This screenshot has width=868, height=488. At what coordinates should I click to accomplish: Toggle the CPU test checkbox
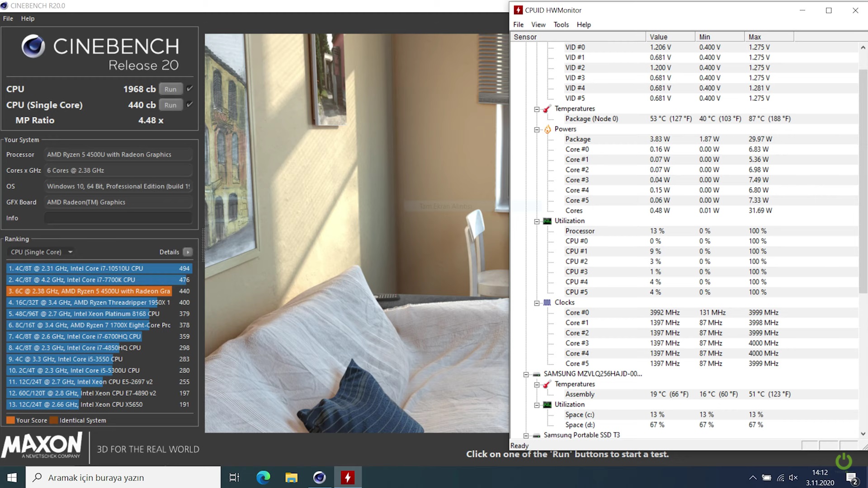pyautogui.click(x=190, y=89)
